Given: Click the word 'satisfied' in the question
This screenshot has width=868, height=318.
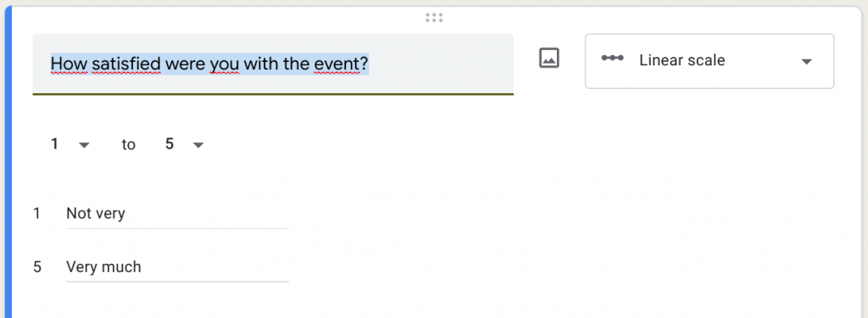Looking at the screenshot, I should [x=125, y=64].
